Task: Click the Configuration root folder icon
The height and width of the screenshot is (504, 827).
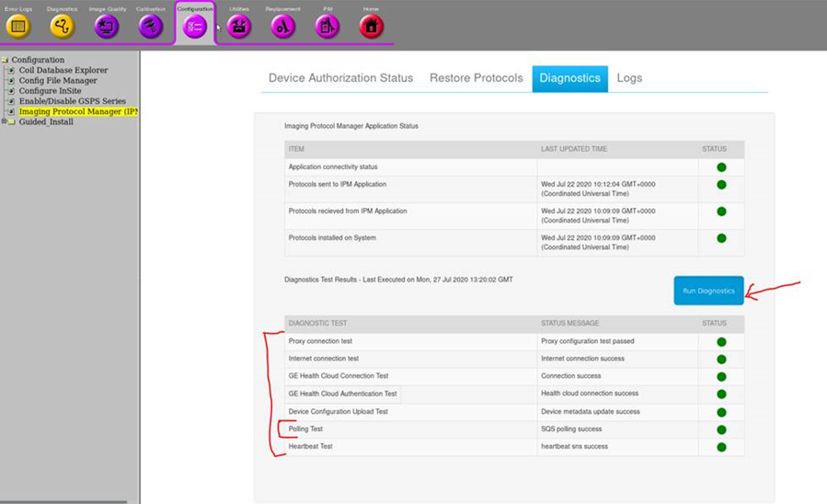Action: coord(6,60)
